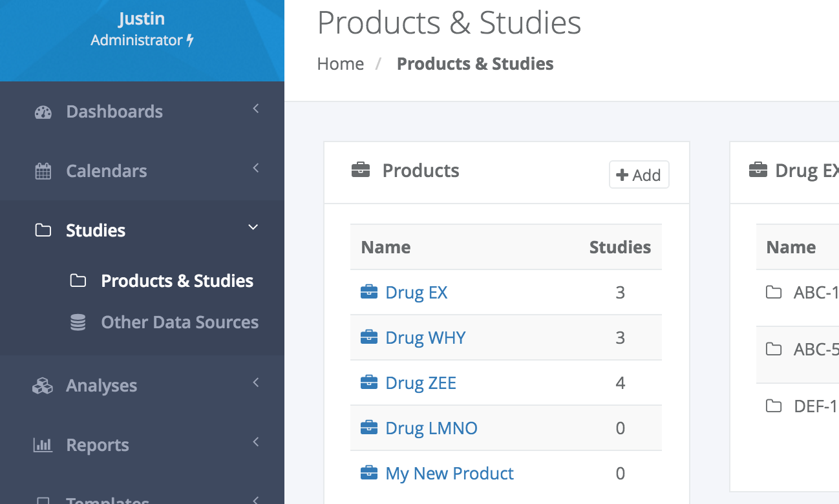Click the folder icon beside ABC-5 study
The width and height of the screenshot is (839, 504).
pyautogui.click(x=774, y=350)
